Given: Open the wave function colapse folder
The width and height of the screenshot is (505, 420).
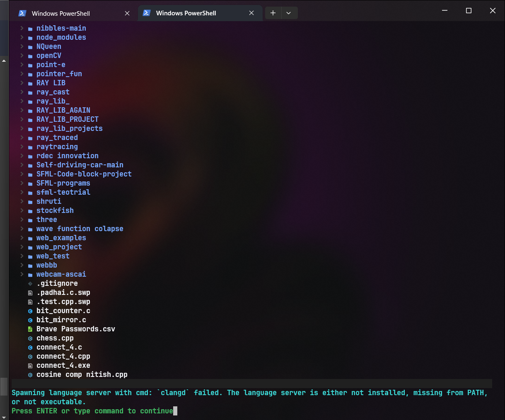Looking at the screenshot, I should click(x=80, y=229).
